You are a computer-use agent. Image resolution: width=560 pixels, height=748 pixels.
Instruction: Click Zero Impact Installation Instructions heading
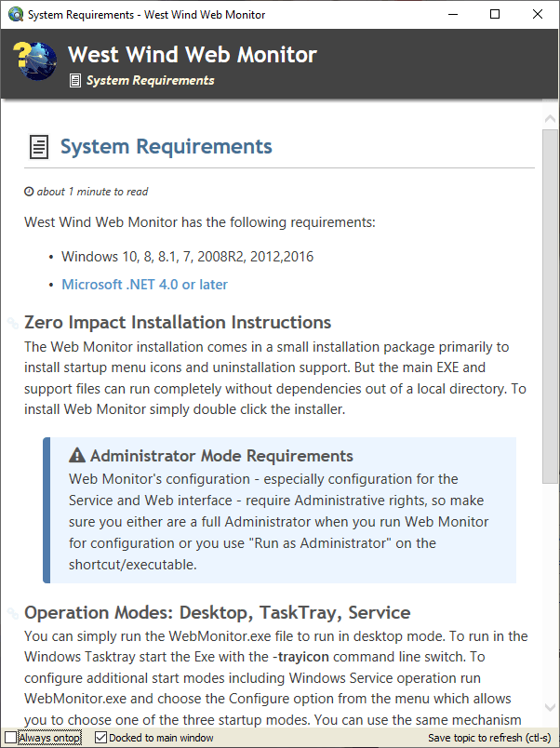coord(178,323)
